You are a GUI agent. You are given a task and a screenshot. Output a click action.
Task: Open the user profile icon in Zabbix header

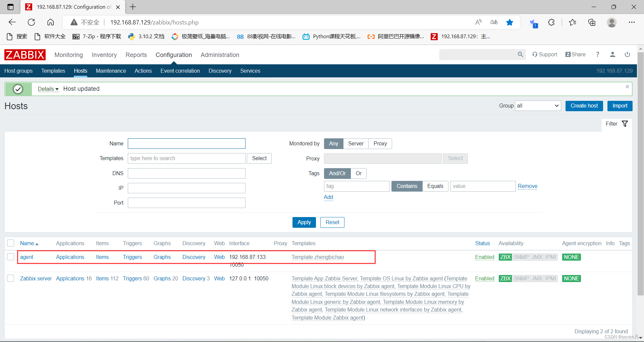[612, 54]
